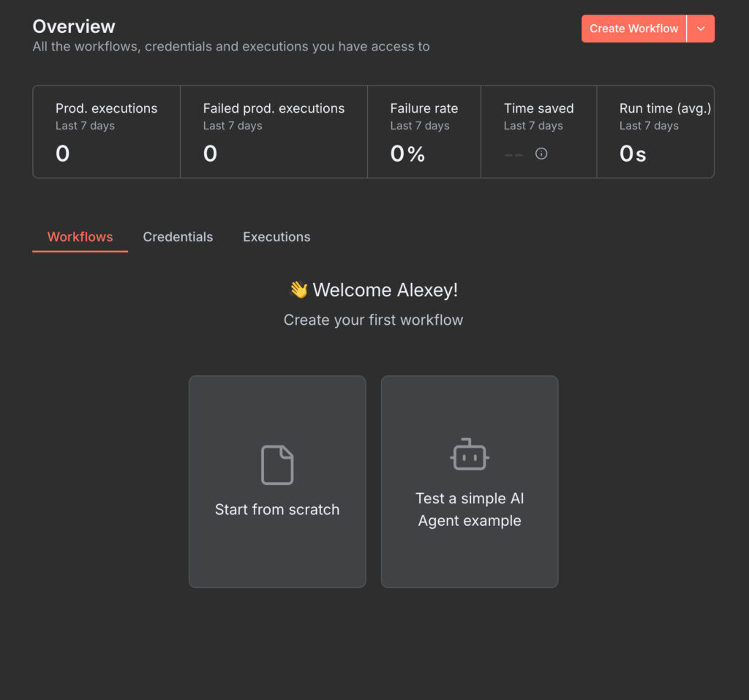Click the Prod. executions stat title
Image resolution: width=749 pixels, height=700 pixels.
coord(106,108)
